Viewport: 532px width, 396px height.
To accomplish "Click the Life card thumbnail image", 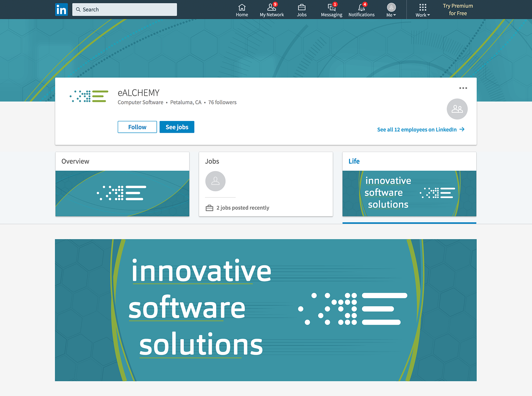I will point(409,193).
